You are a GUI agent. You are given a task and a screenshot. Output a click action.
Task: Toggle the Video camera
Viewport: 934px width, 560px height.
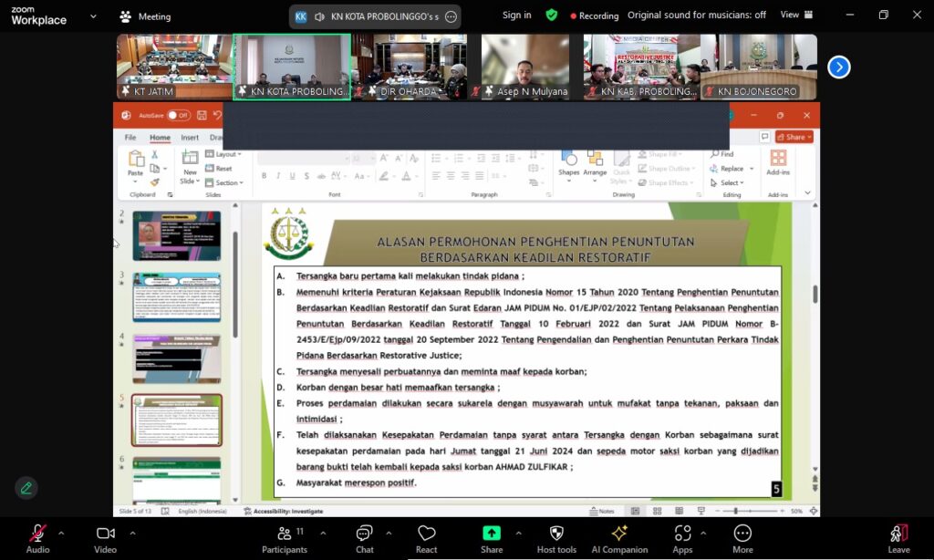pyautogui.click(x=106, y=534)
